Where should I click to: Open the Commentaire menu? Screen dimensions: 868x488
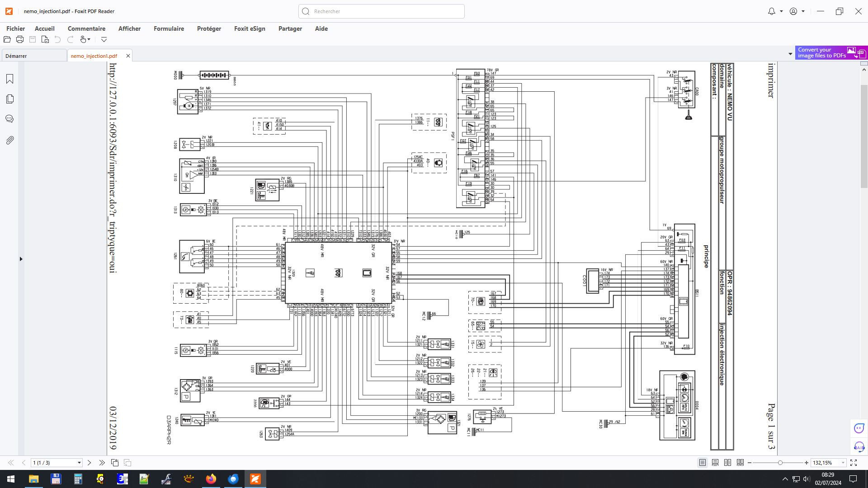86,28
